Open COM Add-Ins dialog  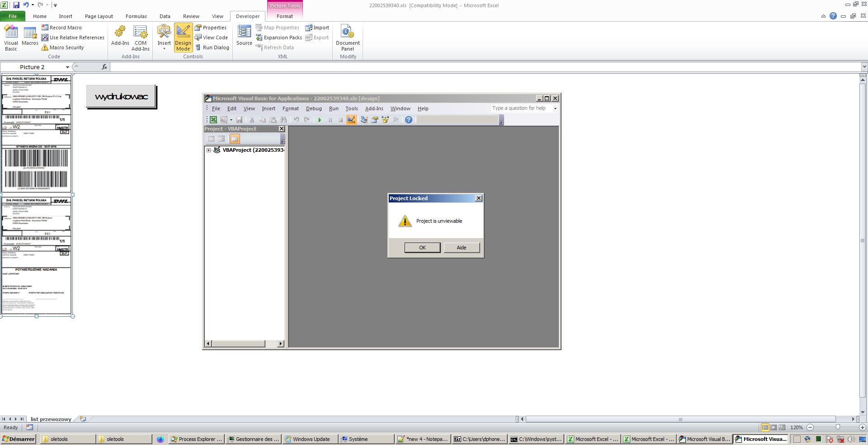click(x=141, y=38)
